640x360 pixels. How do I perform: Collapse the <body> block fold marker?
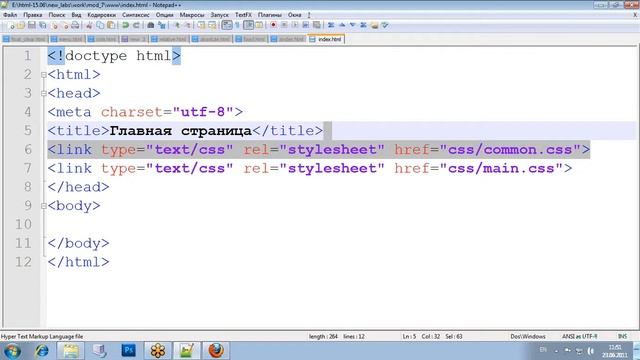coord(44,206)
